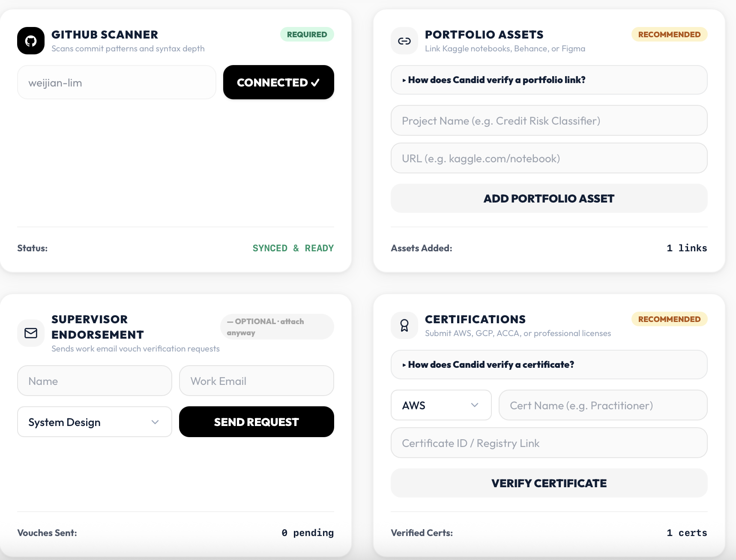736x560 pixels.
Task: Click the Certificate ID / Registry Link field
Action: click(549, 443)
